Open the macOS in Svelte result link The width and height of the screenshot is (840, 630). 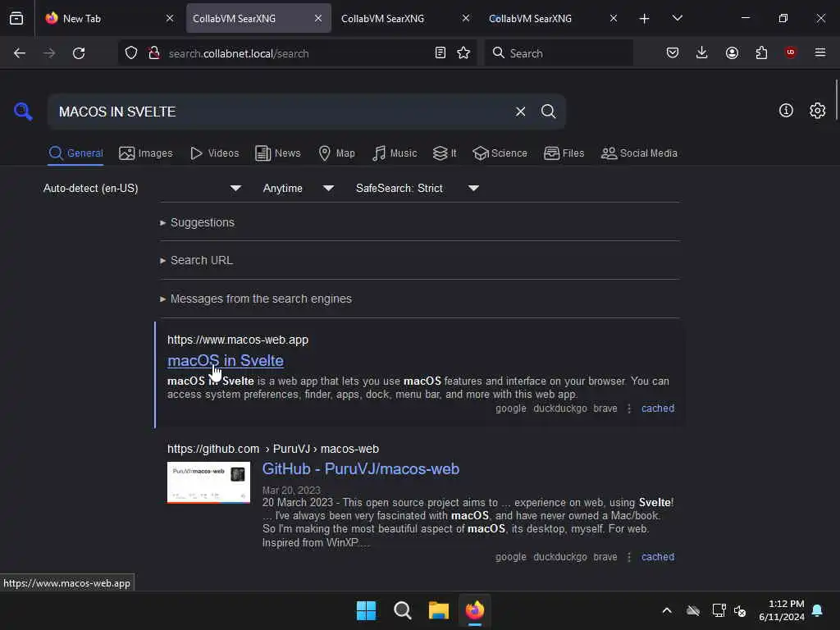(x=226, y=361)
